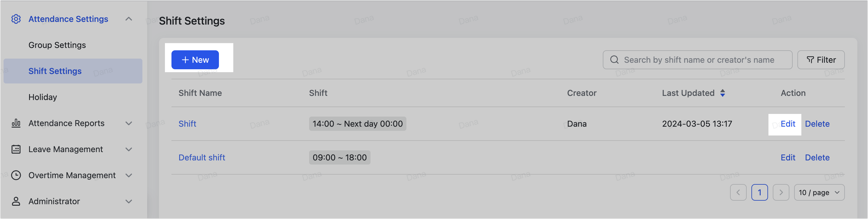
Task: Click the Leave Management calendar icon
Action: tap(16, 149)
